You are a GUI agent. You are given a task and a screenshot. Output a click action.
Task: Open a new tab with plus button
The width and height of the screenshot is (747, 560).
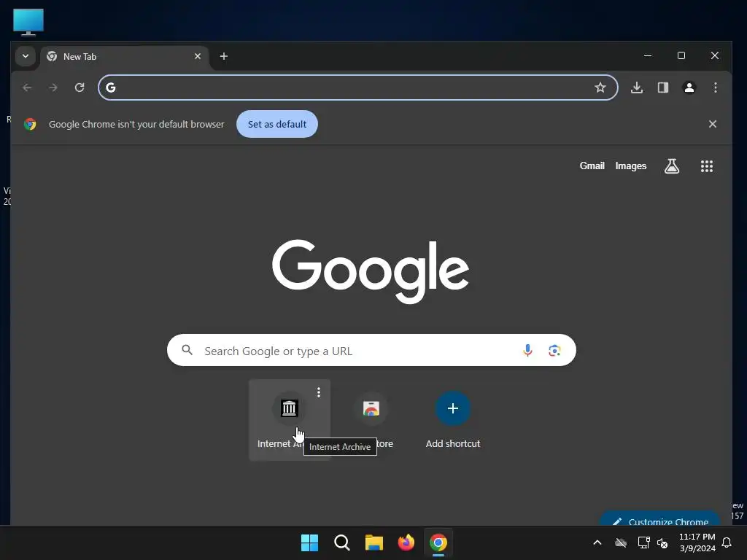coord(223,56)
